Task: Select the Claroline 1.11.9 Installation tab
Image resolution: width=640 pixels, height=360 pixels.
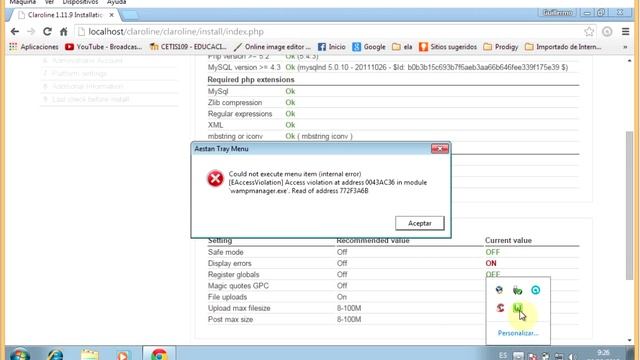Action: tap(64, 15)
